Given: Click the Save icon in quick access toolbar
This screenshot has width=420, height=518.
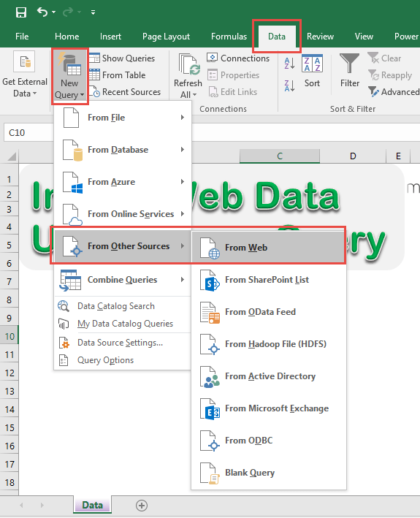Looking at the screenshot, I should point(21,12).
